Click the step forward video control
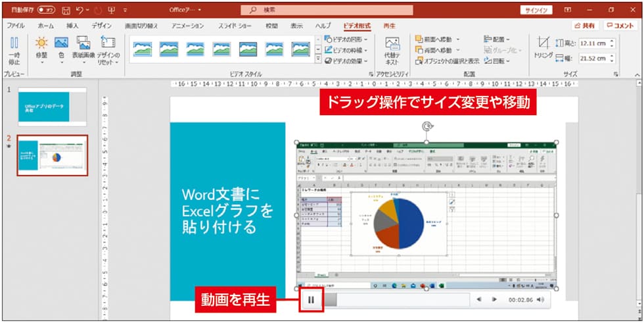The height and width of the screenshot is (323, 644). (x=494, y=300)
